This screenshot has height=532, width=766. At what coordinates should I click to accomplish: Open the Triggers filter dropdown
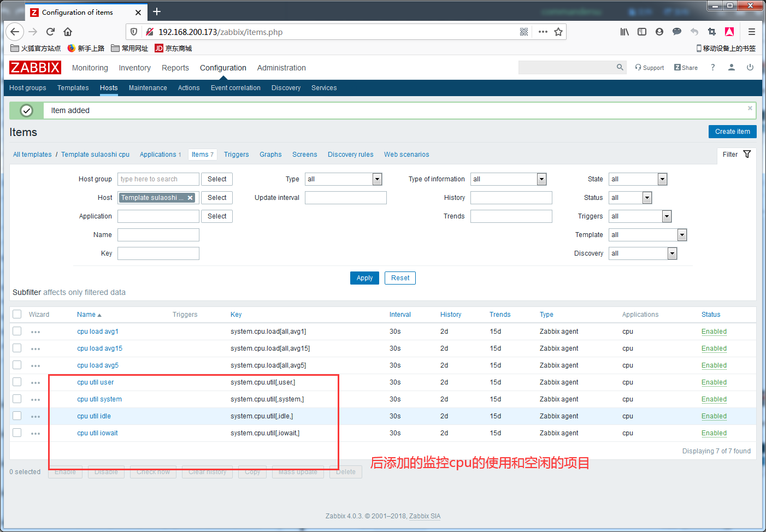[640, 216]
